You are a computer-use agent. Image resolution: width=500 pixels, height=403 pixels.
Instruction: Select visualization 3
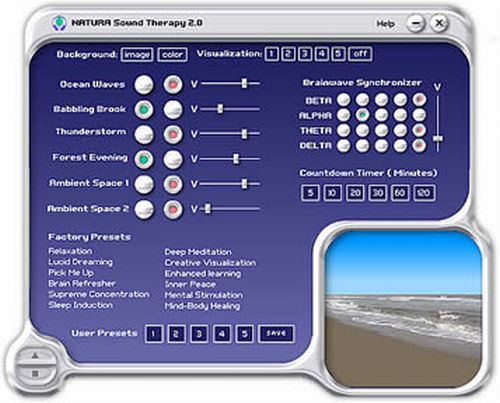[305, 54]
